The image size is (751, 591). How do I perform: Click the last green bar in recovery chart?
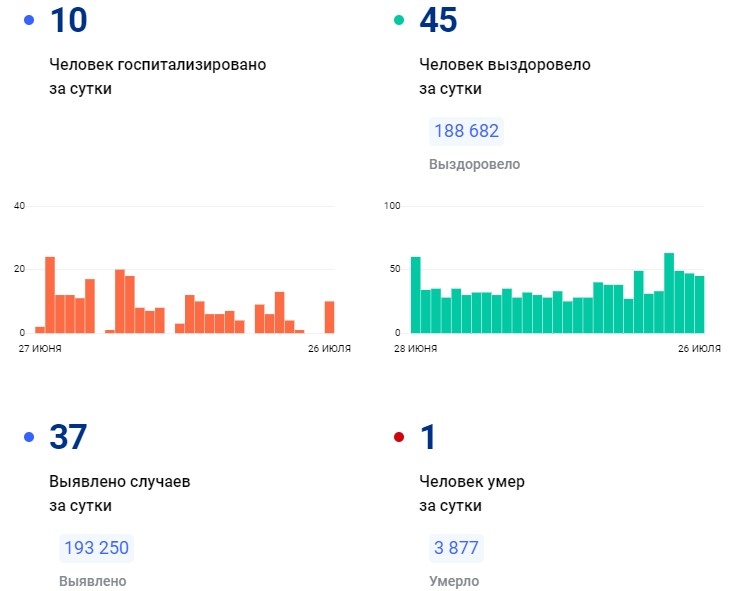pyautogui.click(x=700, y=304)
